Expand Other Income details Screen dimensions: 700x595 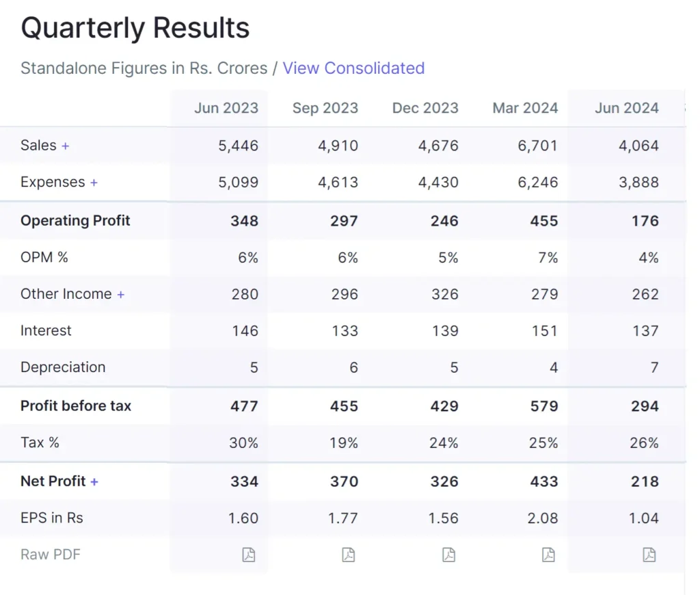click(120, 294)
